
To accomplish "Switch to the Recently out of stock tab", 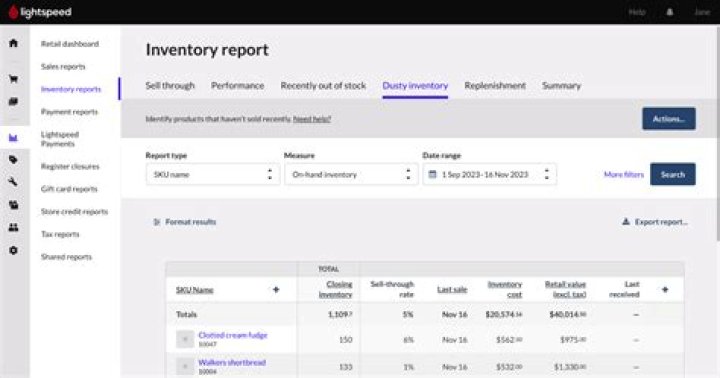I will pyautogui.click(x=323, y=86).
